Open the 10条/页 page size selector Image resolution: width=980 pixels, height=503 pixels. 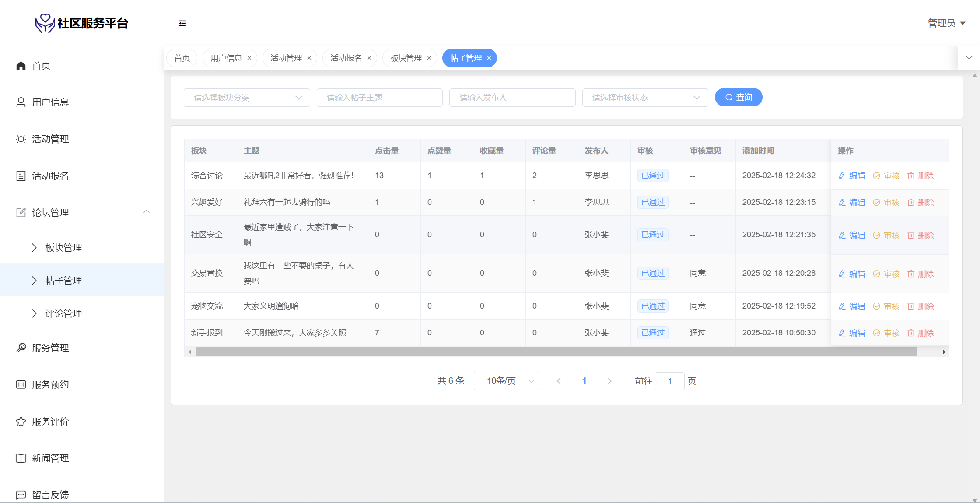506,381
